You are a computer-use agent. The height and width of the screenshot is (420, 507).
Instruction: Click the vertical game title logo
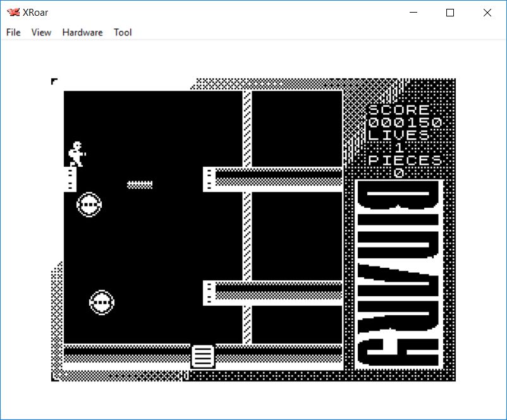coord(398,274)
